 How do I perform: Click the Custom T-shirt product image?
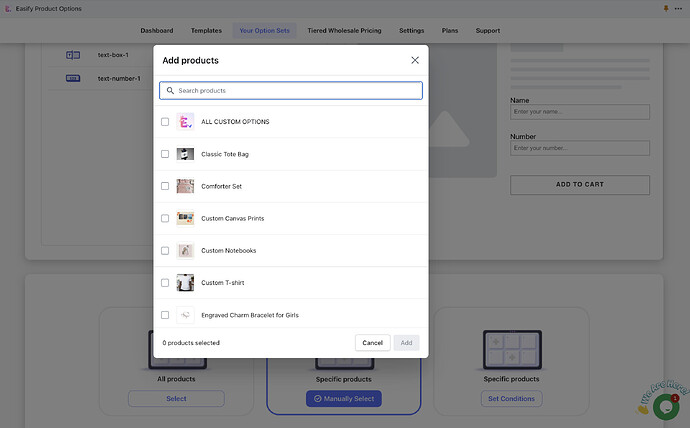[185, 283]
